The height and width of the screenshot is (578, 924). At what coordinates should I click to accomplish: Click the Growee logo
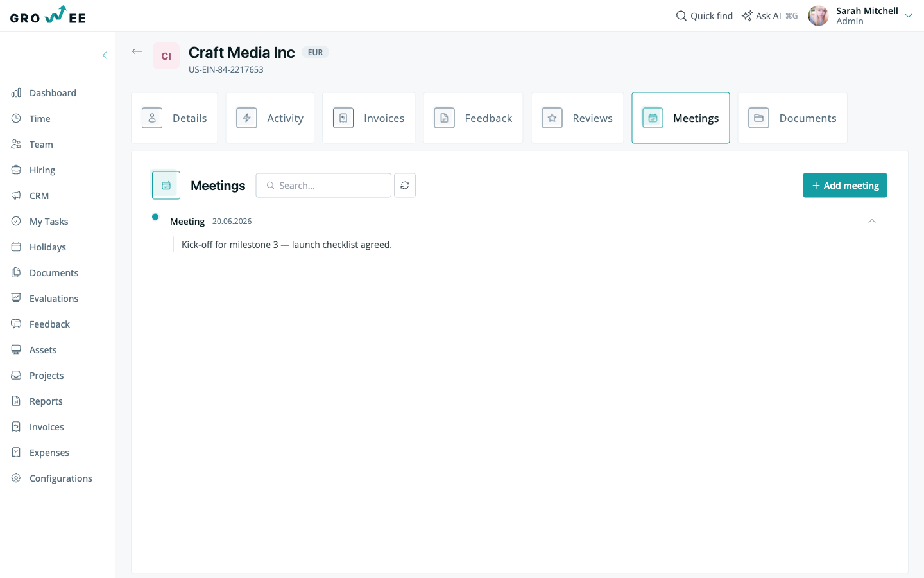coord(48,15)
